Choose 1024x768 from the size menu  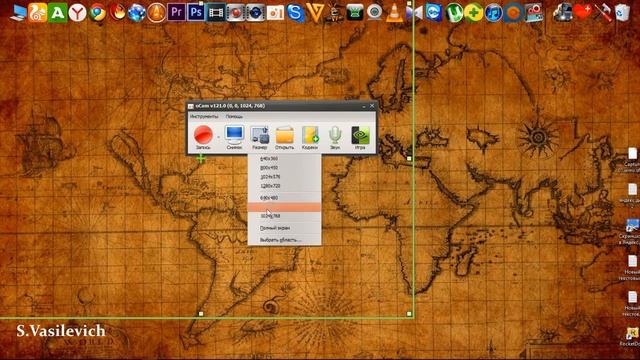284,216
